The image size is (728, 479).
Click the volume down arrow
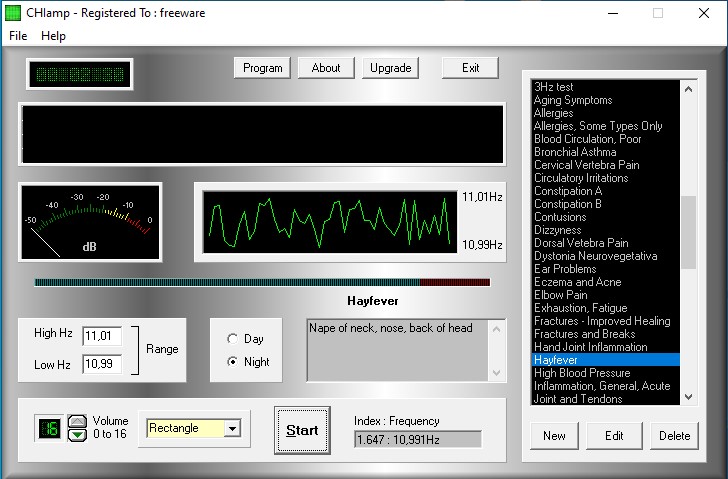tap(77, 436)
